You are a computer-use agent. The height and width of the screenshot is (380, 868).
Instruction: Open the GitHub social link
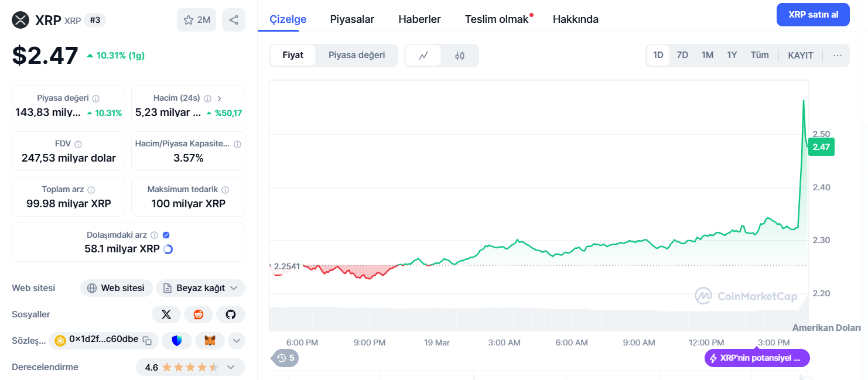[x=231, y=314]
